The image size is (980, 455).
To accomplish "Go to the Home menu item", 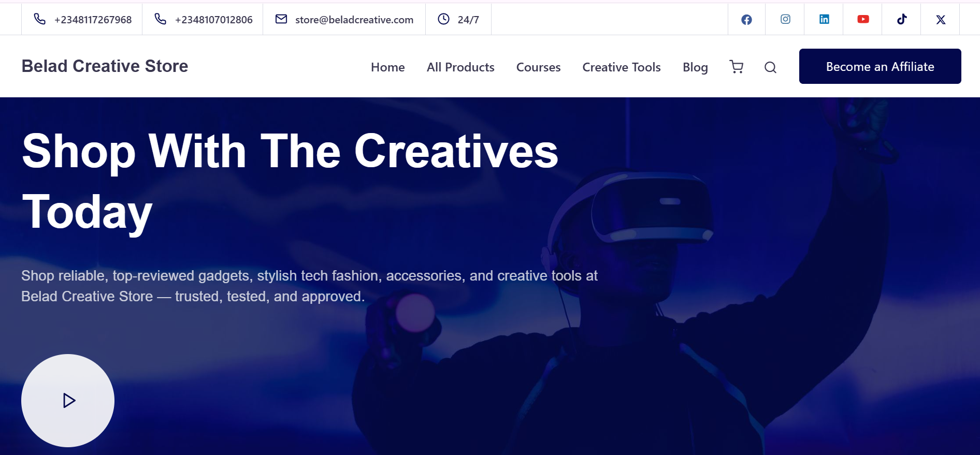I will pyautogui.click(x=387, y=67).
